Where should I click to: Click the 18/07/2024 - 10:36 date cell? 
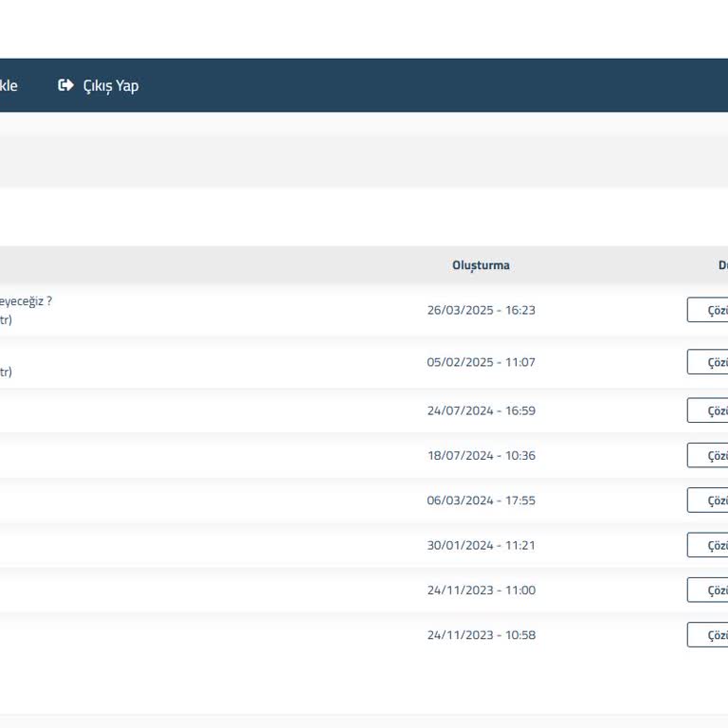(x=481, y=455)
